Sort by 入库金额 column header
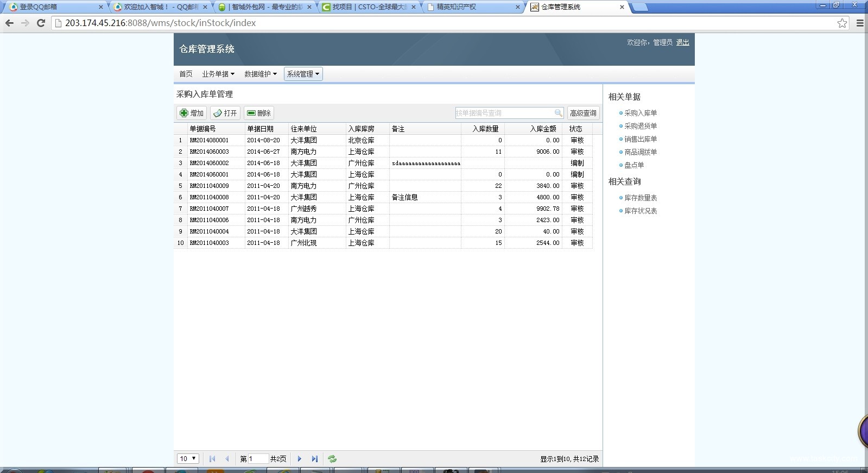868x473 pixels. pos(533,129)
